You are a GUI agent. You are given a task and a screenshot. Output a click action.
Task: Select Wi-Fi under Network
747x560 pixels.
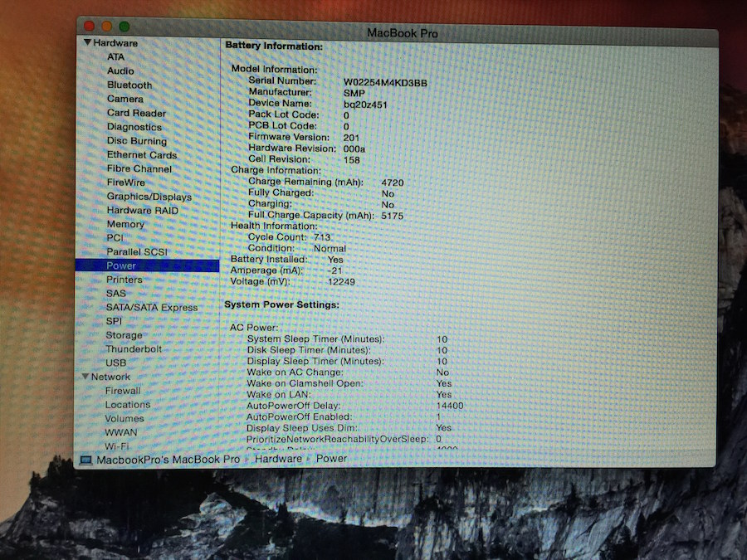point(117,446)
